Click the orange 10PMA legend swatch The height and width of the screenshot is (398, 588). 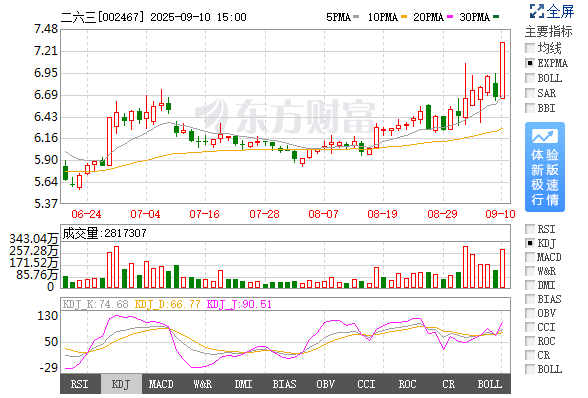(x=404, y=17)
